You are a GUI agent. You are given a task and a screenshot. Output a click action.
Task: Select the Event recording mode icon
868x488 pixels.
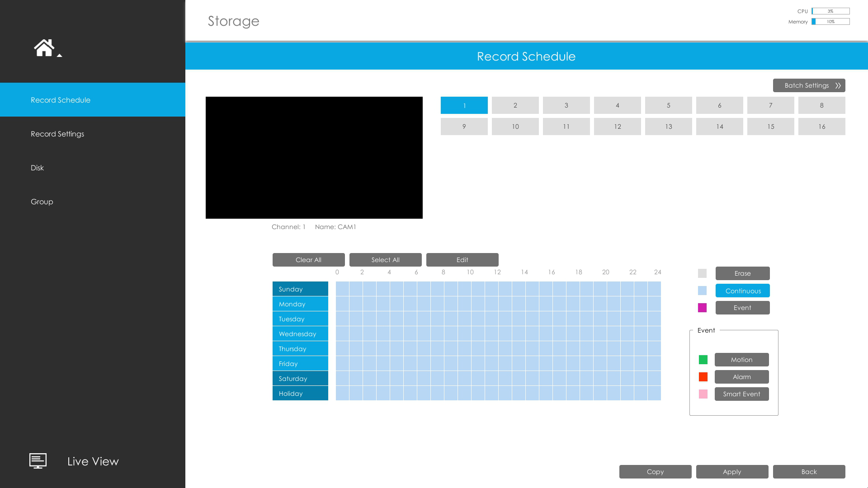(x=702, y=307)
